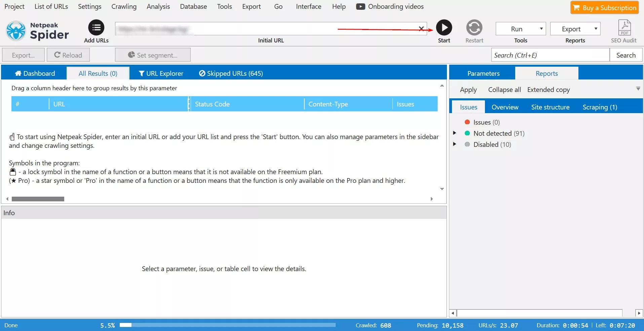Open the Site structure sub-tab
The width and height of the screenshot is (644, 331).
pyautogui.click(x=550, y=107)
